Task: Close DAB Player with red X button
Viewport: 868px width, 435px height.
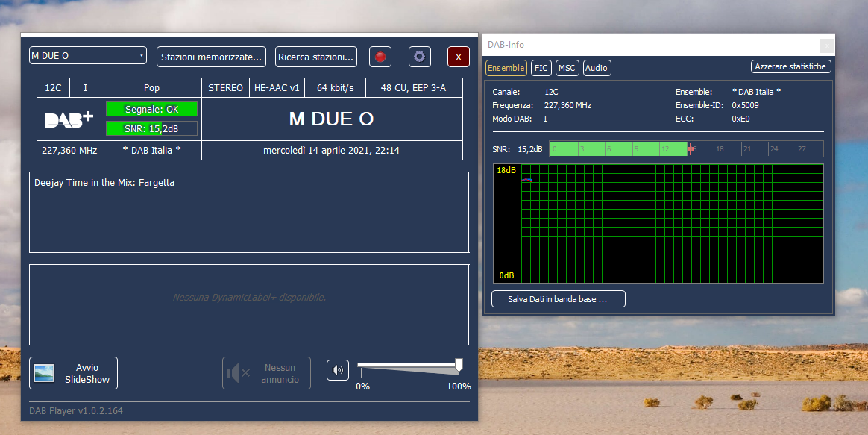Action: (x=459, y=57)
